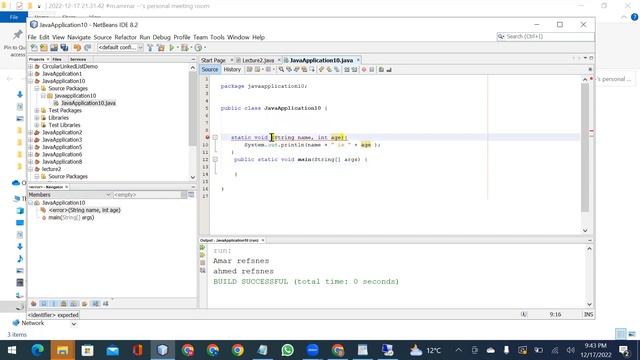Switch to the Start Page tab
640x360 pixels.
213,60
